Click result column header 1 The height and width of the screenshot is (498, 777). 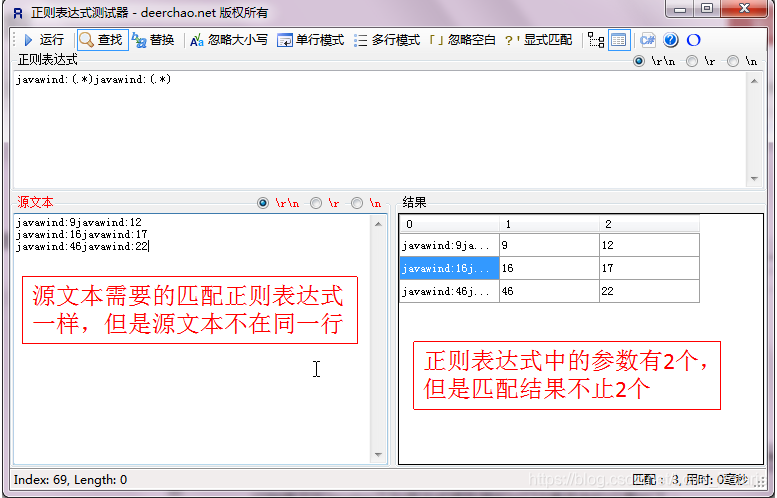tap(550, 224)
